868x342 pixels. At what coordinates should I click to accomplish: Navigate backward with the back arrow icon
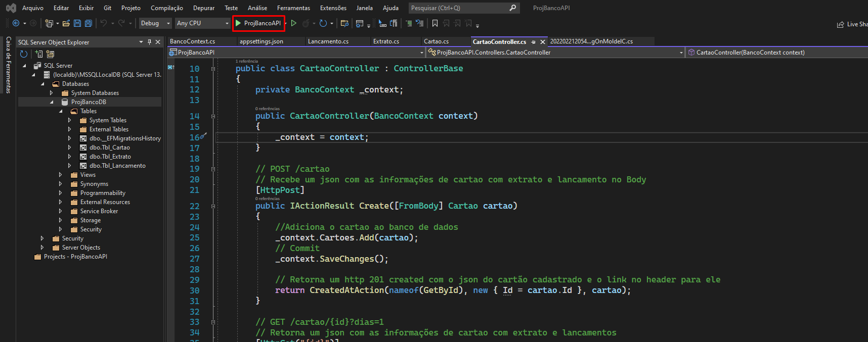point(16,23)
